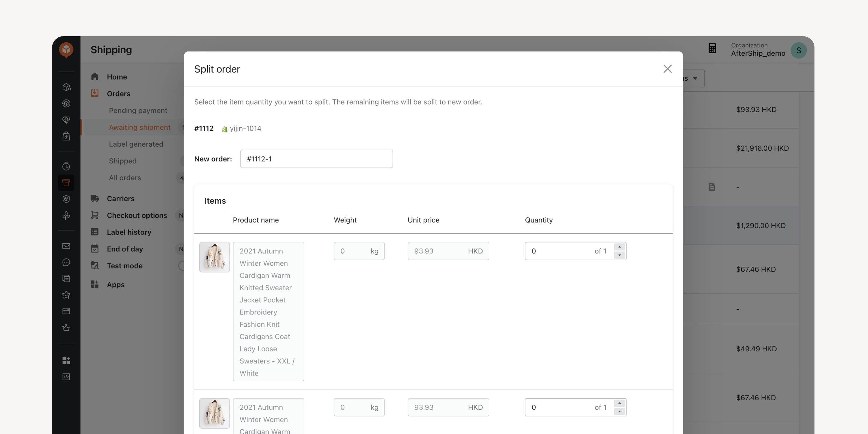This screenshot has height=434, width=868.
Task: Click the note document icon in orders table
Action: click(711, 187)
